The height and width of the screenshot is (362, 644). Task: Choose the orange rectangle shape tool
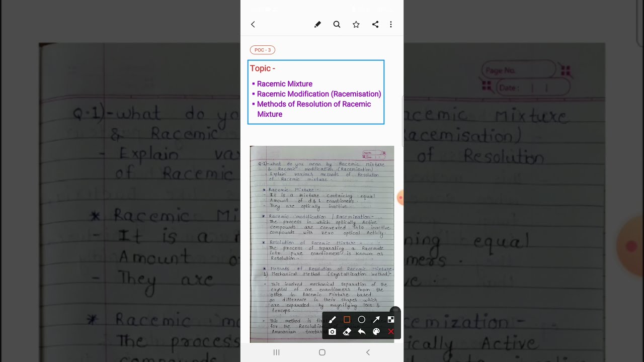coord(347,320)
